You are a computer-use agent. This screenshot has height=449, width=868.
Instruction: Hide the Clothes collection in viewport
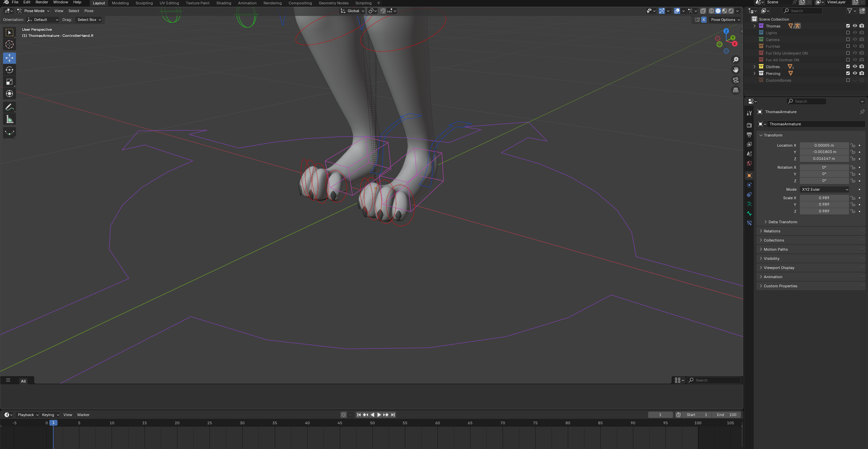pos(855,67)
